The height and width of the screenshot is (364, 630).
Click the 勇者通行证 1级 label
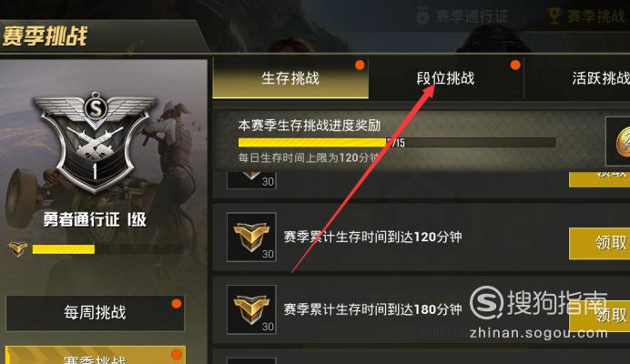(x=95, y=220)
